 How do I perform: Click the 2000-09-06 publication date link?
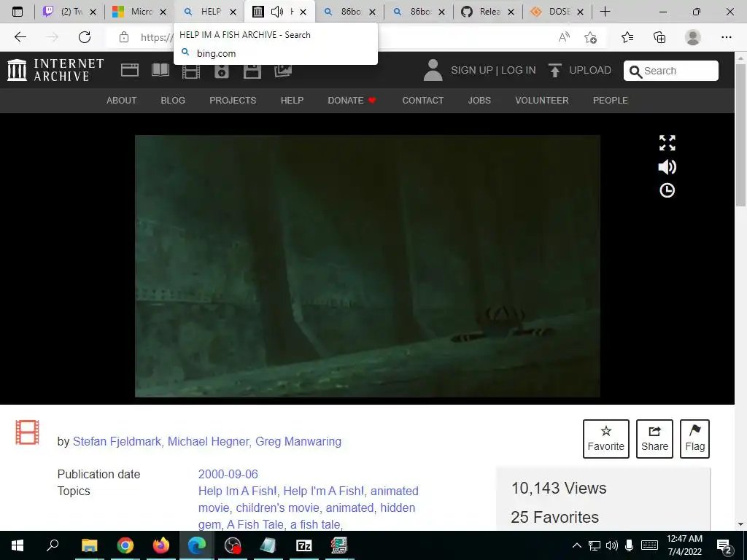[x=228, y=474]
